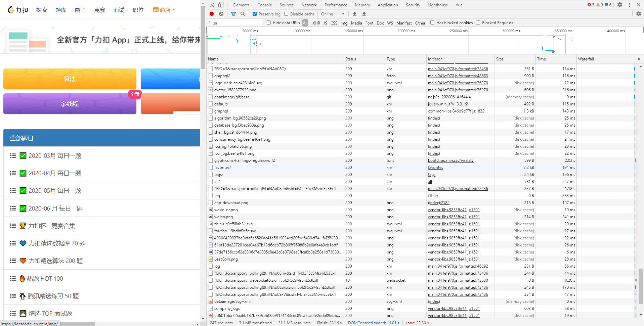This screenshot has height=326, width=644.
Task: Select the checkbox for tags/ request
Action: tap(211, 174)
